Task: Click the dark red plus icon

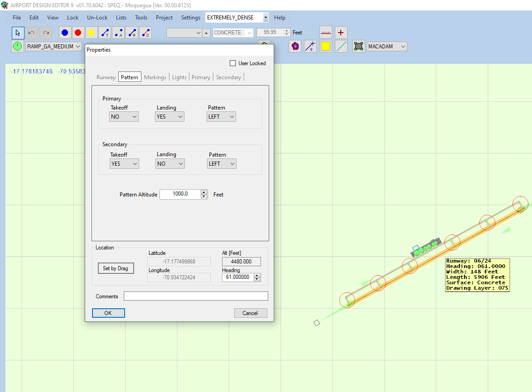Action: (341, 33)
